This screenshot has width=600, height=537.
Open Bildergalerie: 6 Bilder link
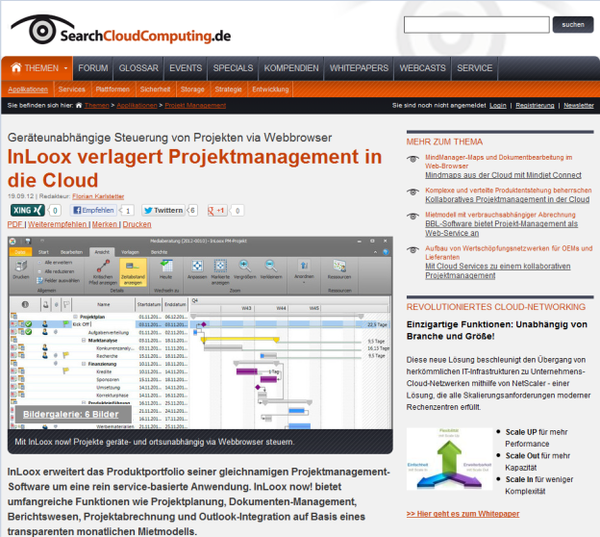71,414
